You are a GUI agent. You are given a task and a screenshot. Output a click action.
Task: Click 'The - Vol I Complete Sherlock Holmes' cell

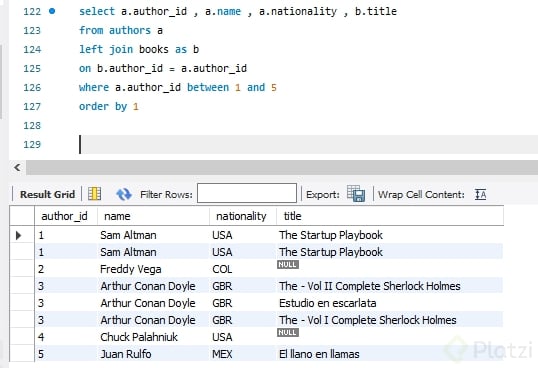[x=390, y=320]
